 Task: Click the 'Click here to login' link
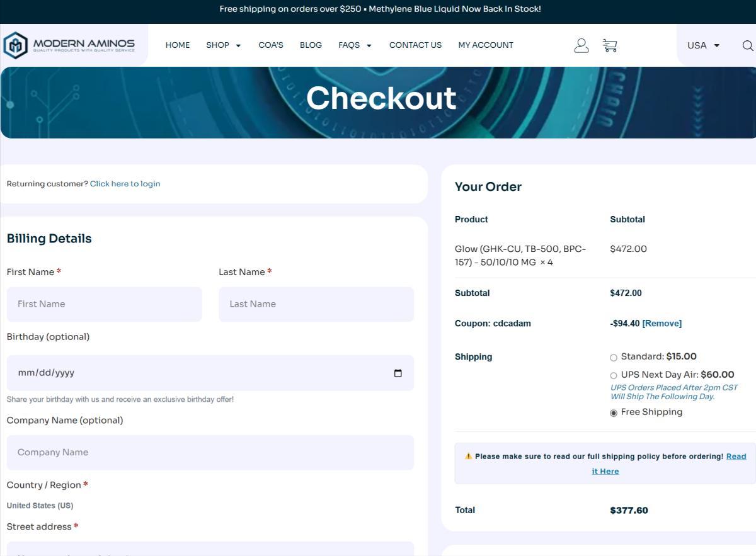125,184
